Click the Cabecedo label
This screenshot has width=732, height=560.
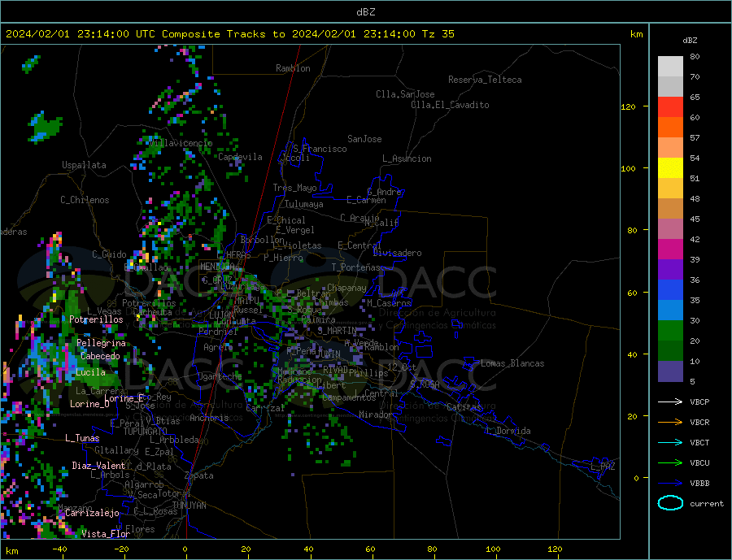tap(100, 356)
